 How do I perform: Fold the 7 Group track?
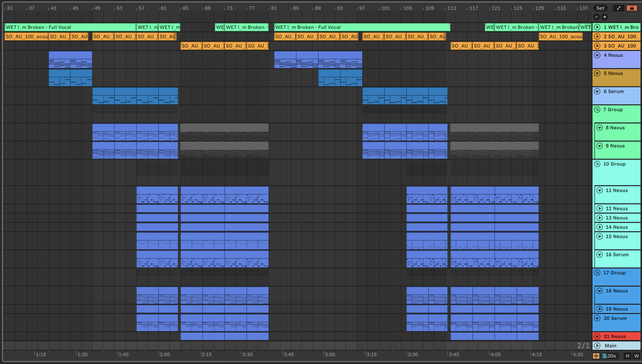click(x=597, y=109)
